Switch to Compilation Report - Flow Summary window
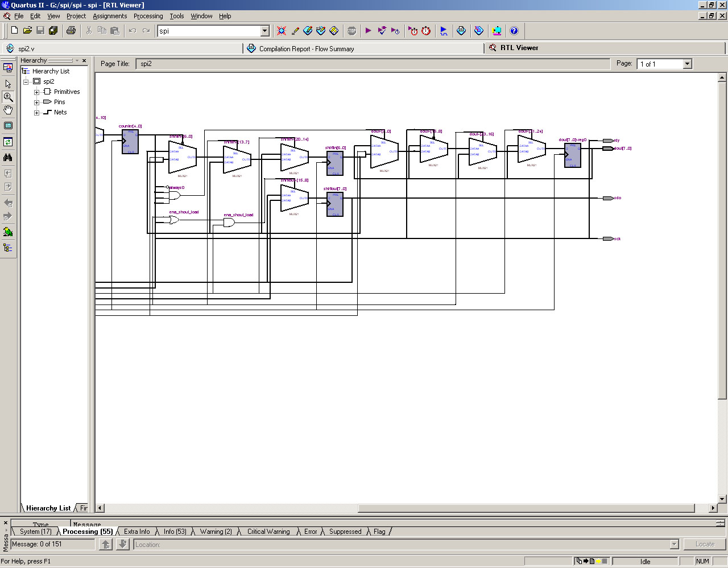 click(x=306, y=49)
